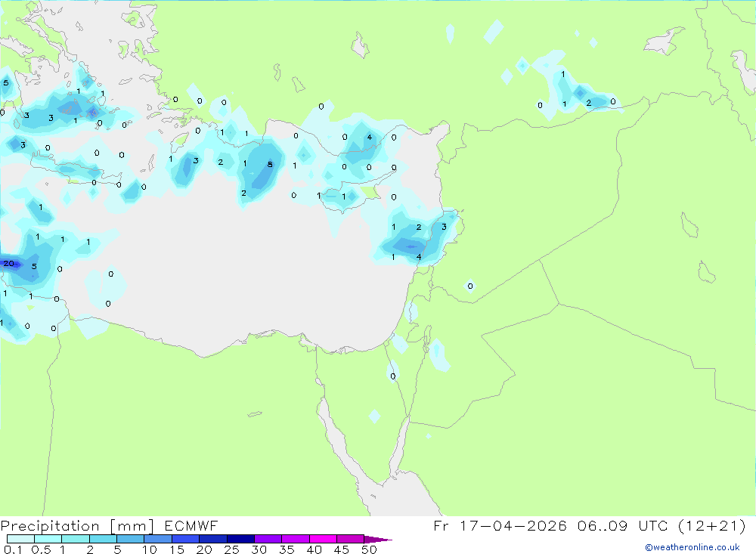Click the 0.5–1 mm legend color swatch
Viewport: 756px width, 554px height.
(x=48, y=539)
